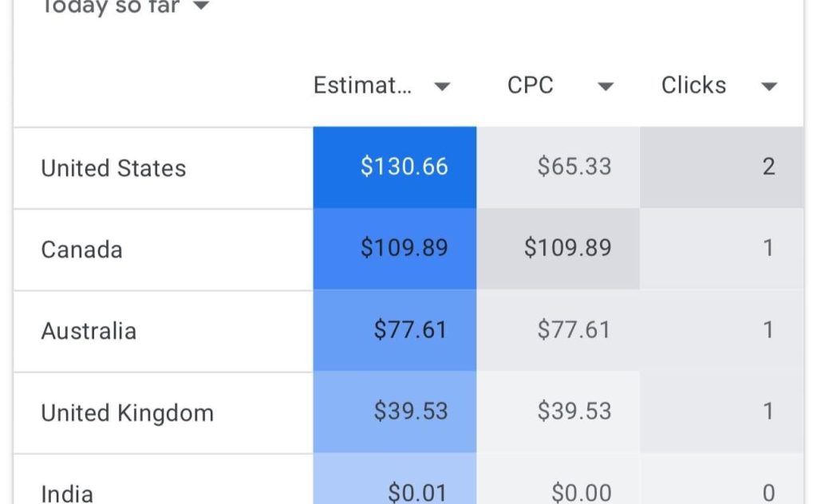
Task: Select the Australia country row
Action: click(x=89, y=331)
